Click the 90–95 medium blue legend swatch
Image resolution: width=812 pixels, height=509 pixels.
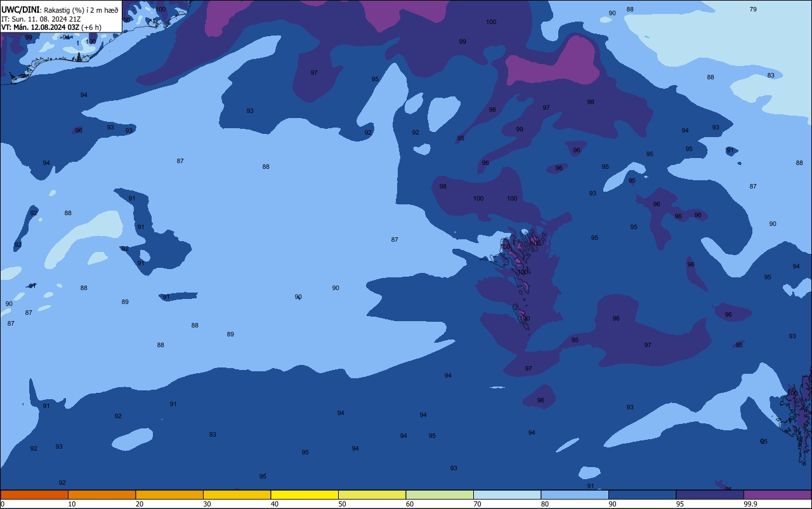point(642,494)
